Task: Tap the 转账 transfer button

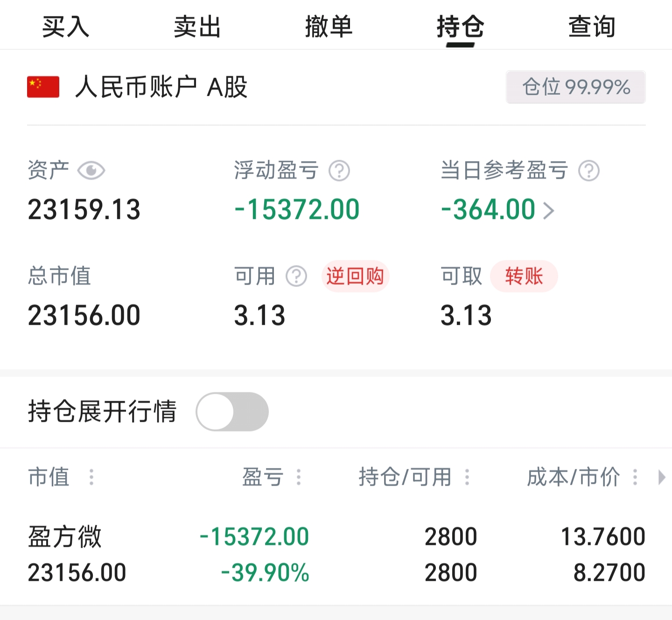Action: click(x=524, y=276)
